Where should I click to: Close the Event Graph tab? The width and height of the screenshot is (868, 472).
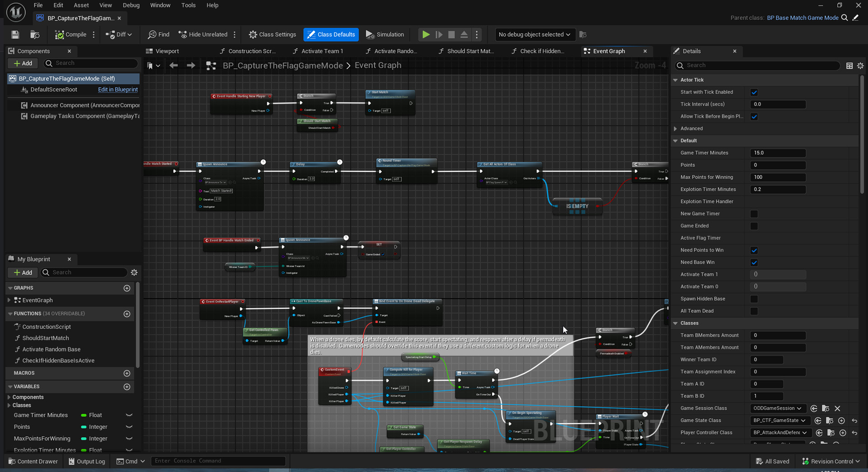pos(645,51)
